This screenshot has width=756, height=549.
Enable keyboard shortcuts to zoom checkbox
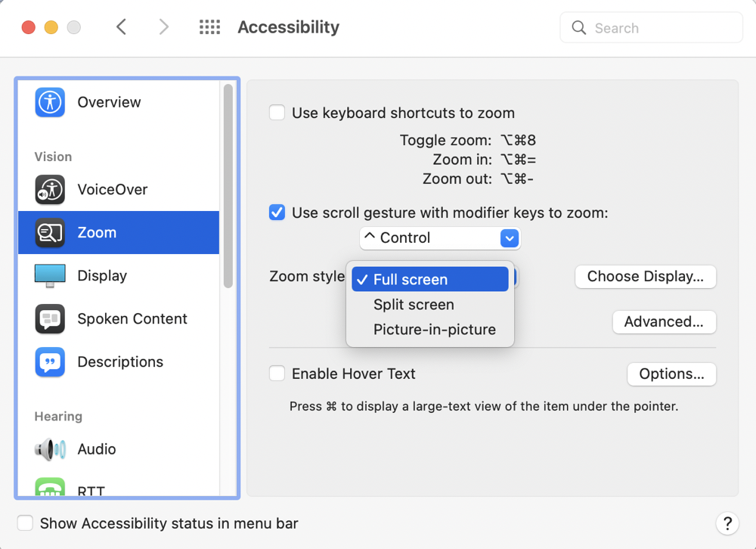pos(277,113)
